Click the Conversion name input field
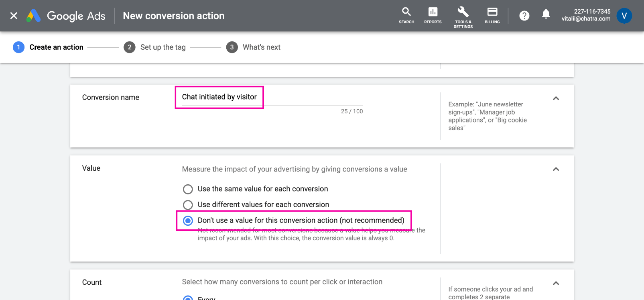This screenshot has height=300, width=644. point(272,97)
